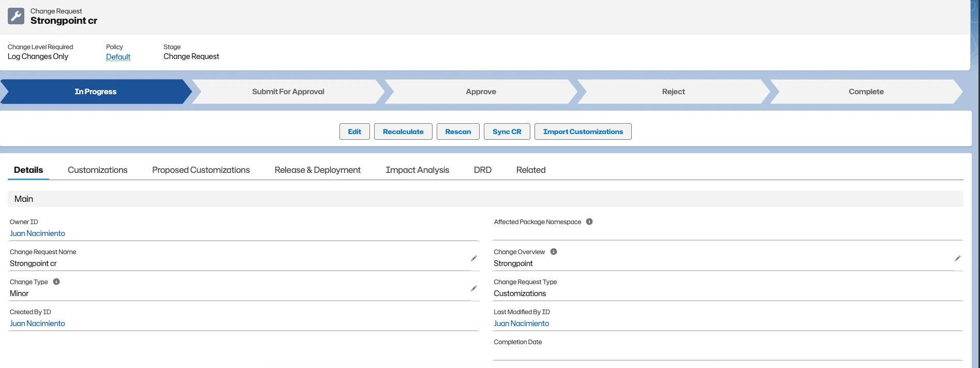The height and width of the screenshot is (368, 980).
Task: Open Last Modified By Juan Nacimiento link
Action: pos(521,323)
